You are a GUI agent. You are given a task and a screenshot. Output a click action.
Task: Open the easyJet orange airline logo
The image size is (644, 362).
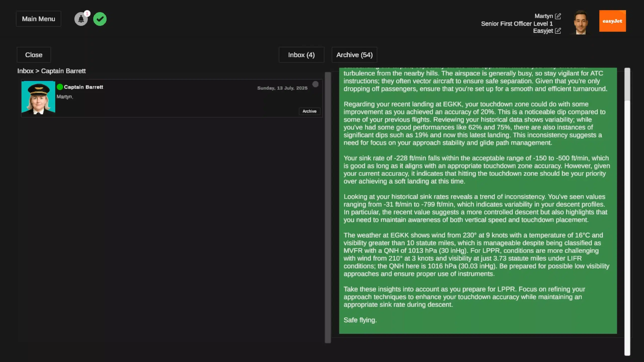(612, 21)
